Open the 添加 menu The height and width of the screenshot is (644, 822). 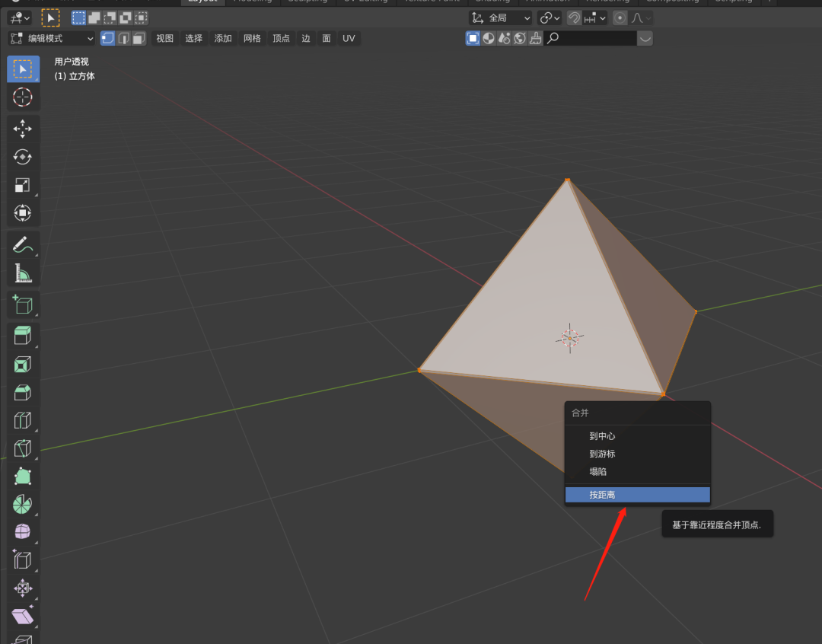click(x=223, y=38)
